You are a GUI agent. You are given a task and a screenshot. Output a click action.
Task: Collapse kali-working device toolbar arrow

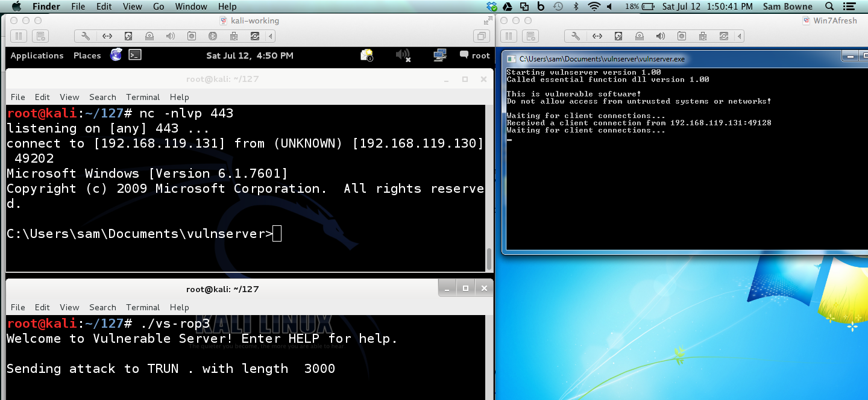pyautogui.click(x=271, y=36)
